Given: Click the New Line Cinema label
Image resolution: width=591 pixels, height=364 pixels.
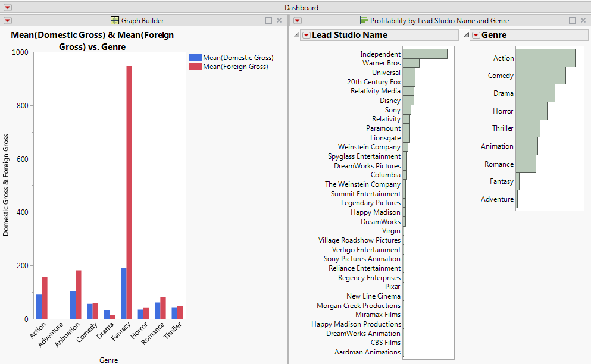Looking at the screenshot, I should [x=374, y=296].
